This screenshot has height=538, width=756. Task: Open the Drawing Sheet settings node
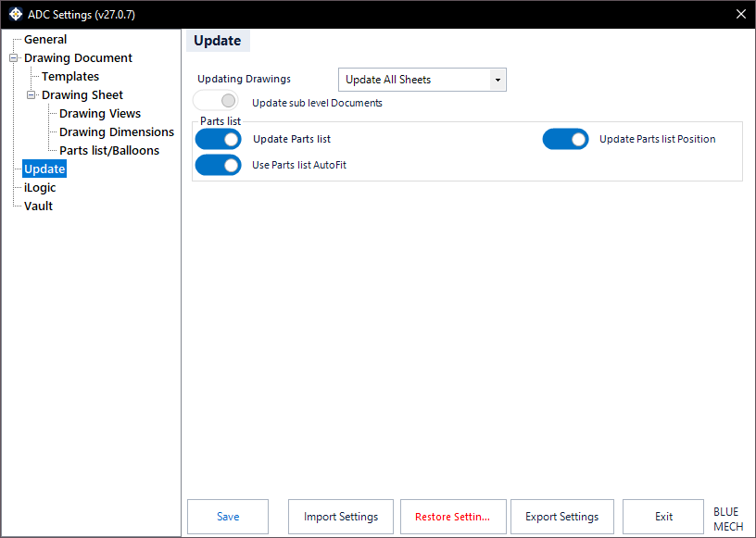82,95
